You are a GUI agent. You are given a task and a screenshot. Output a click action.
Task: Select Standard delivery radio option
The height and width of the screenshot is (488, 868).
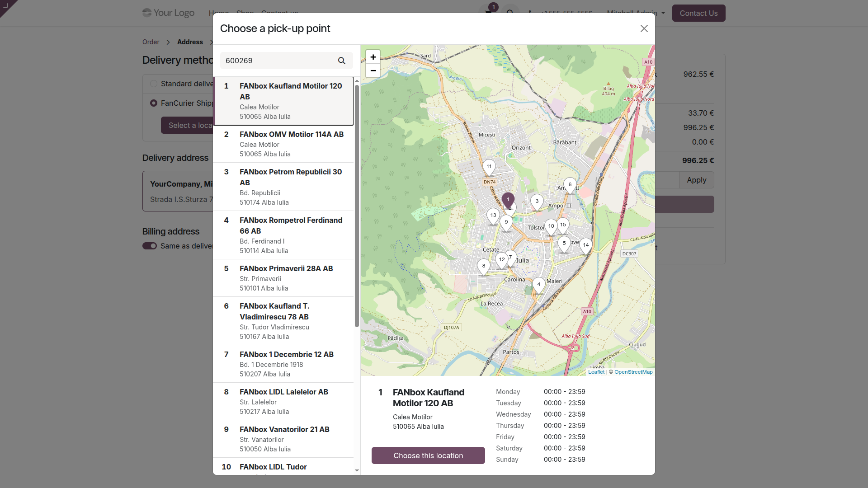tap(154, 84)
